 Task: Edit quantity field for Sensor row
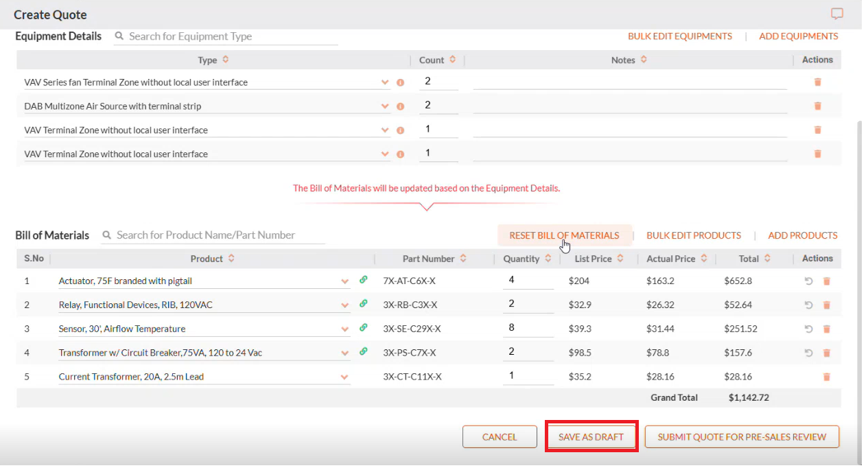point(528,329)
